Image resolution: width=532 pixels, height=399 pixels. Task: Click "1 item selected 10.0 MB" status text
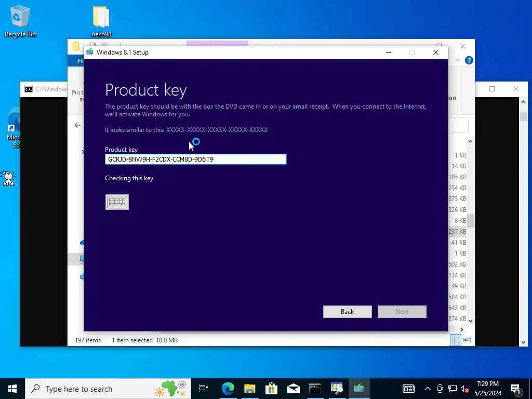point(145,340)
